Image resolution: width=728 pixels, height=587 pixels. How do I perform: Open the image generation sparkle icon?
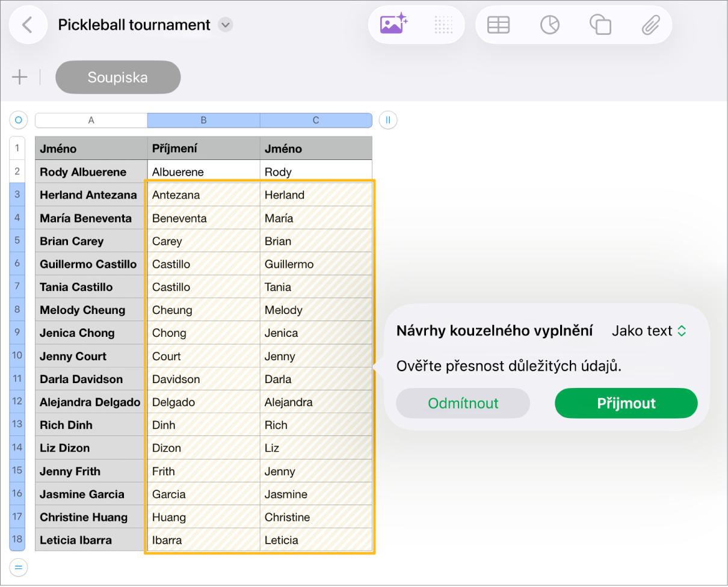(394, 25)
